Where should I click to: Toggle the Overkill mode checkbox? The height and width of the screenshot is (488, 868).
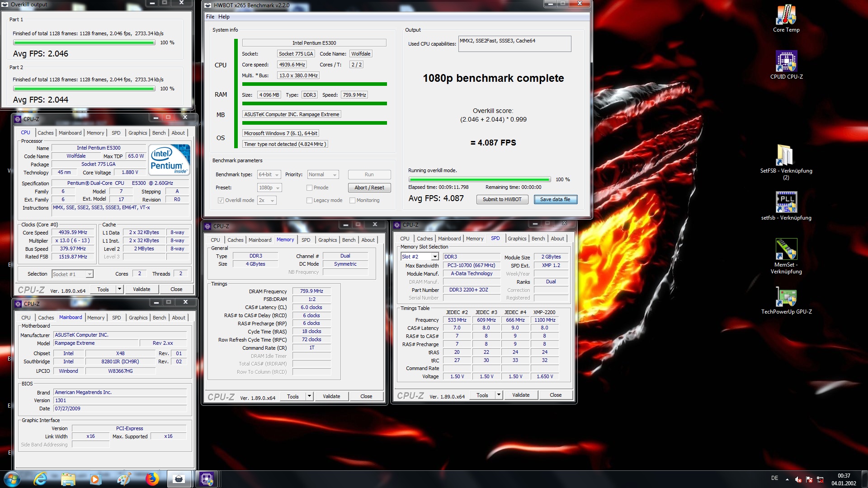click(221, 200)
